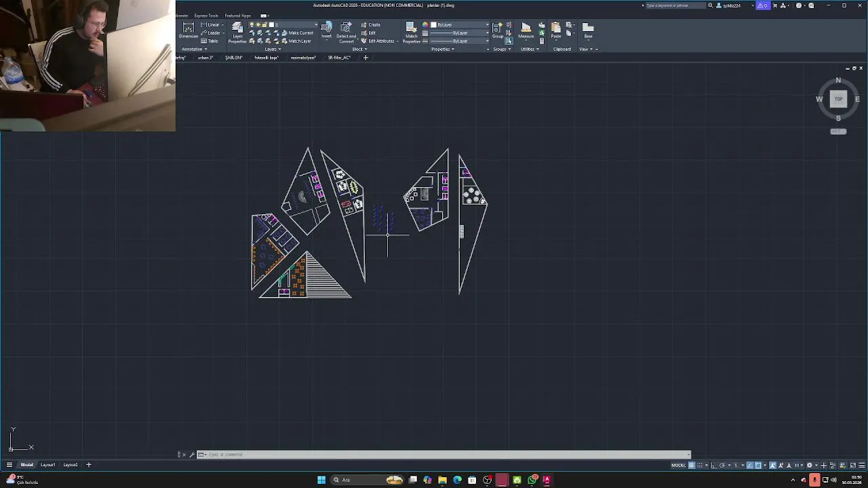
Task: Open workspace switching gear icon
Action: (x=809, y=465)
